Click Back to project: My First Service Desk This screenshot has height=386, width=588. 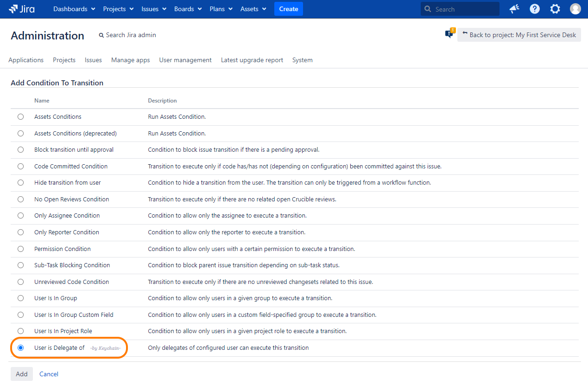point(519,35)
